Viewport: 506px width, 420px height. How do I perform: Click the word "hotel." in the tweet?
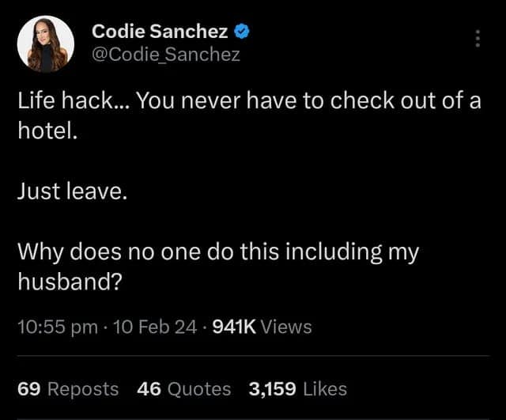coord(47,131)
